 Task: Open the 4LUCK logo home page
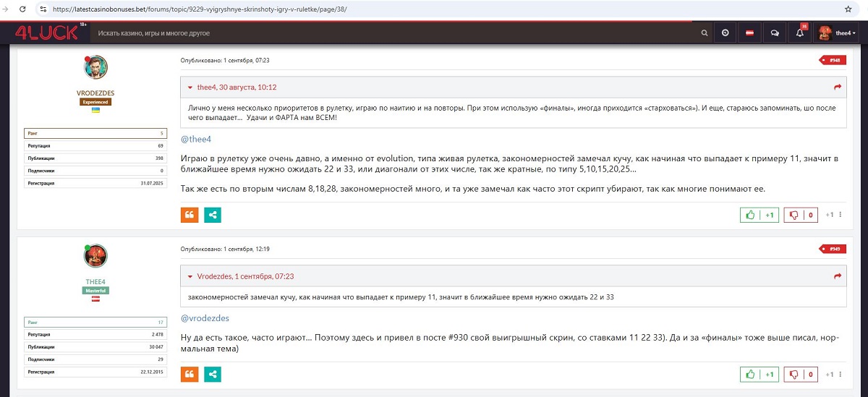click(46, 33)
